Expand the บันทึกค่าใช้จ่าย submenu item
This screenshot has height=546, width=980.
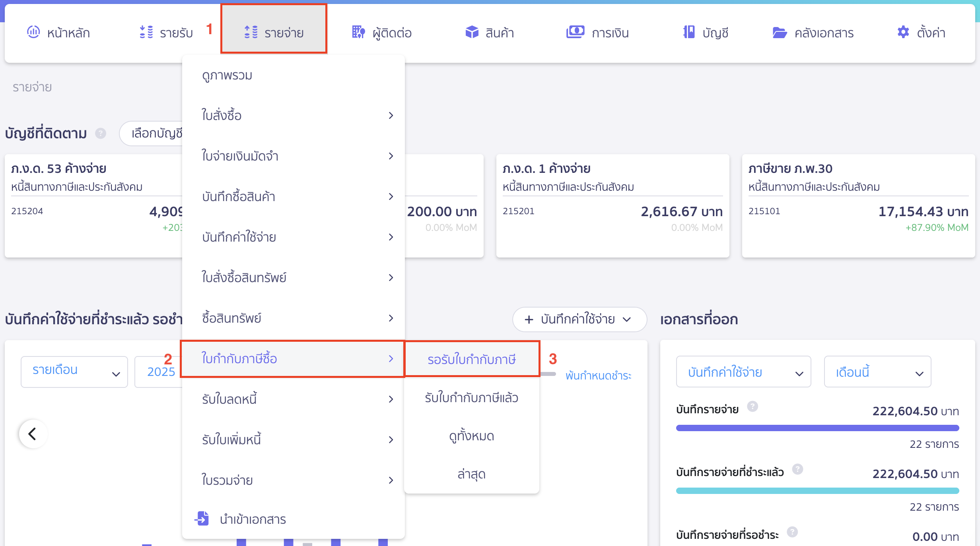tap(294, 237)
